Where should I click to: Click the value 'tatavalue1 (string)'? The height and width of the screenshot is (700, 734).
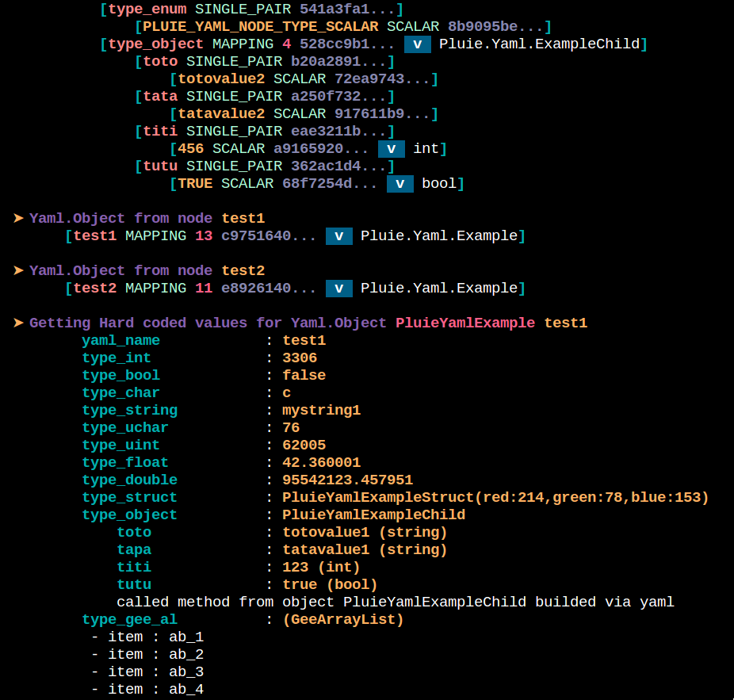365,549
